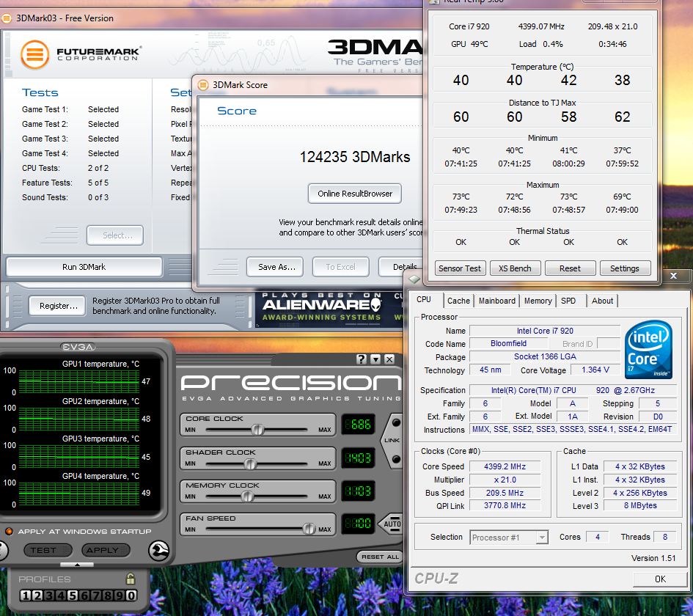Toggle Apply at Windows Startup indicator
This screenshot has height=616, width=693.
tap(9, 531)
